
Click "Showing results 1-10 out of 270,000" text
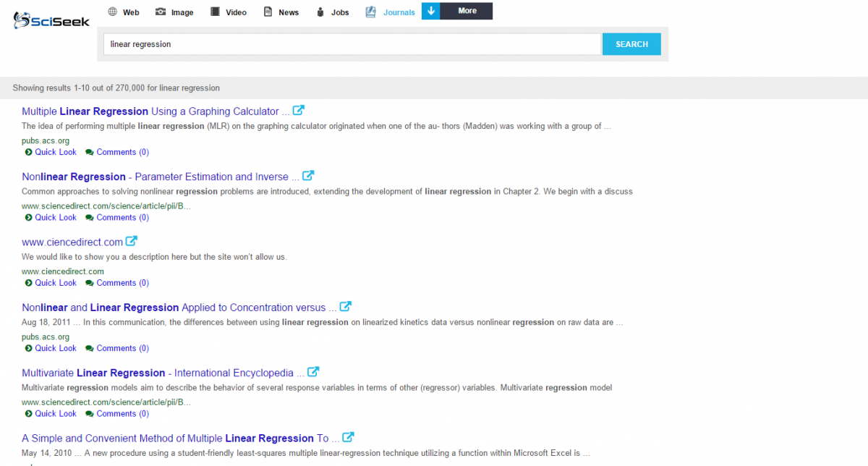pyautogui.click(x=116, y=88)
